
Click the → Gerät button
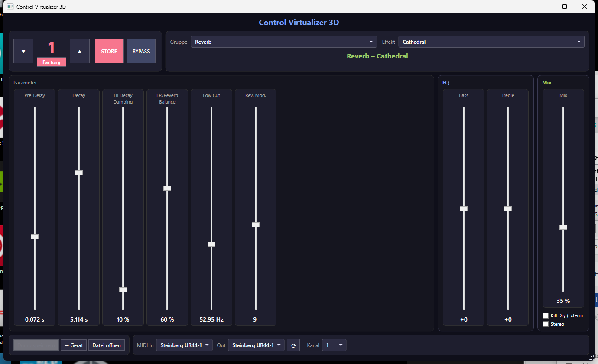[x=74, y=345]
